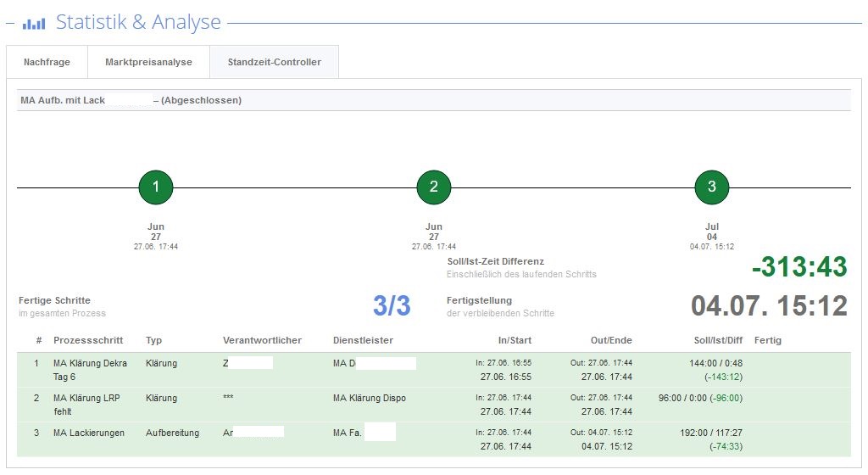Viewport: 868px width, 475px height.
Task: Click the Verantwortlicher column header
Action: [x=263, y=340]
